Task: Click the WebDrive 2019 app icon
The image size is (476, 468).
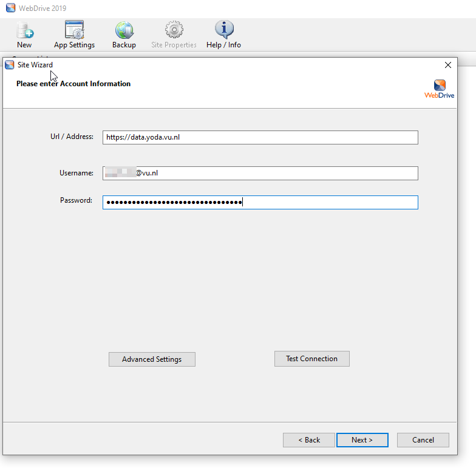Action: pos(10,8)
